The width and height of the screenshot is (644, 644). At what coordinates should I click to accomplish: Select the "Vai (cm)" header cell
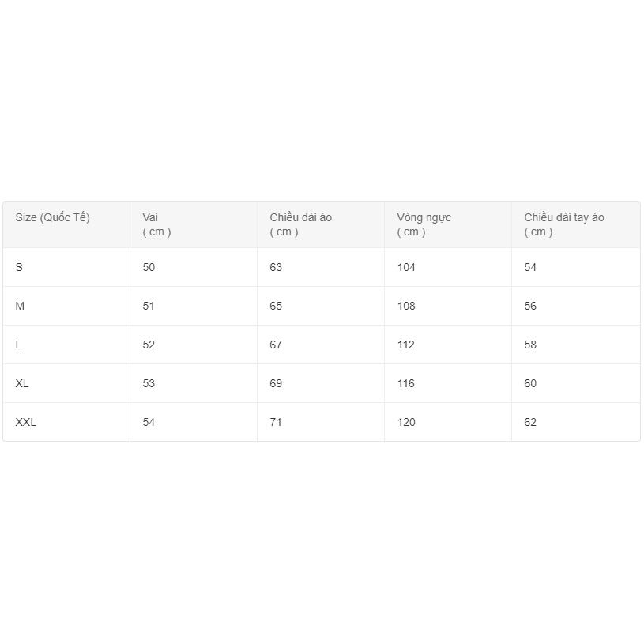coord(156,224)
